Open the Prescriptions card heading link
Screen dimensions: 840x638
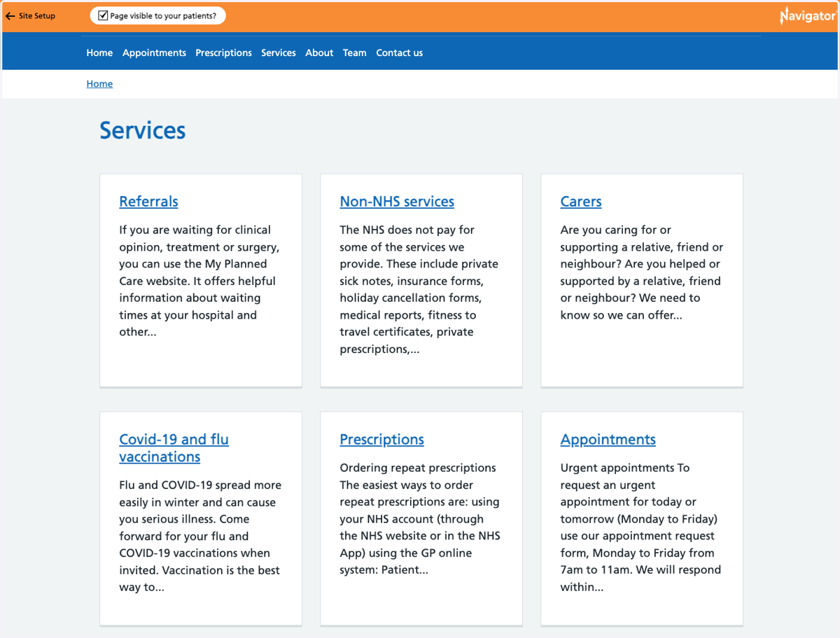coord(381,439)
